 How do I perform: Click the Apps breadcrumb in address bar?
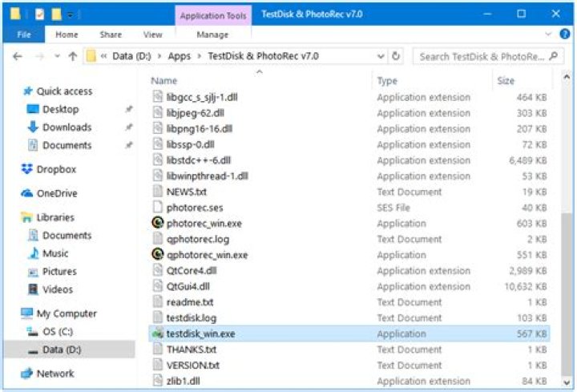click(x=179, y=57)
